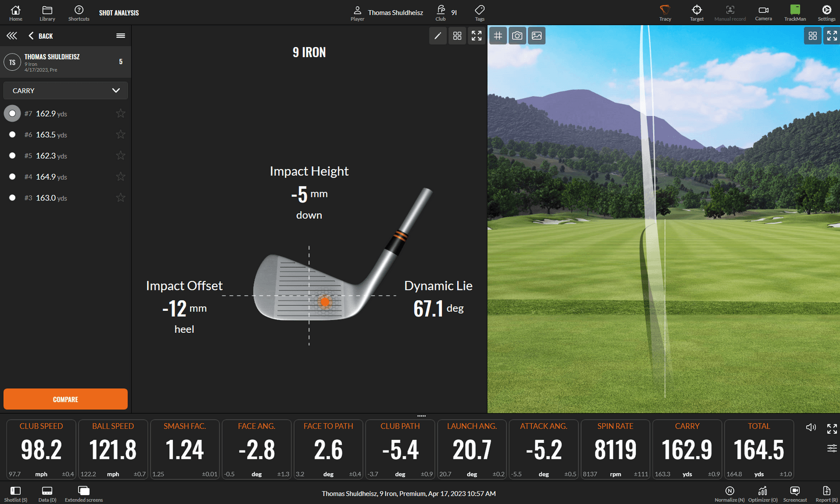
Task: Open the shot list hamburger menu
Action: [120, 36]
